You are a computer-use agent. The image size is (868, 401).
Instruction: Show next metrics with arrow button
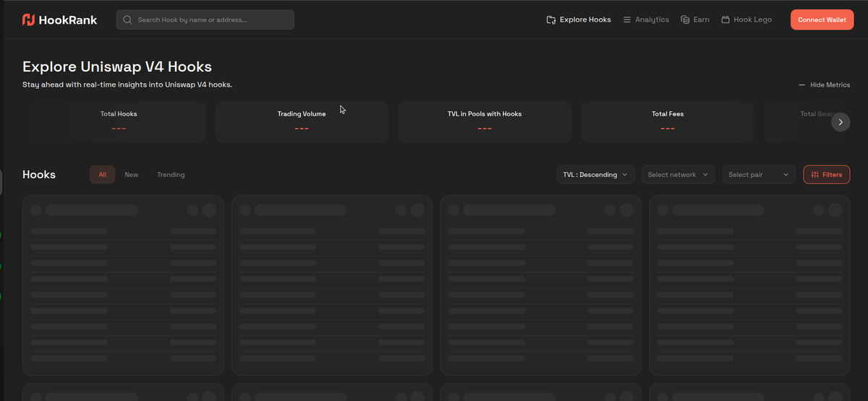click(840, 122)
